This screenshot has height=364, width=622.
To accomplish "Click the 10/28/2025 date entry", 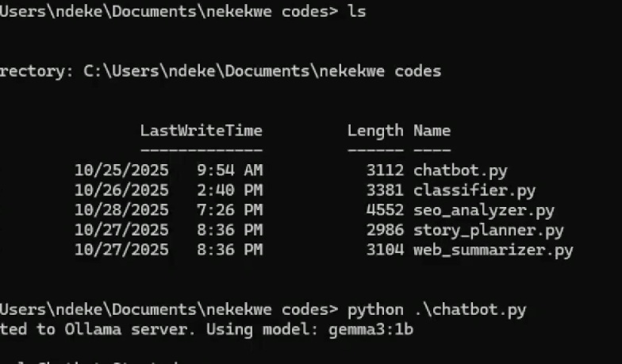I will click(121, 210).
